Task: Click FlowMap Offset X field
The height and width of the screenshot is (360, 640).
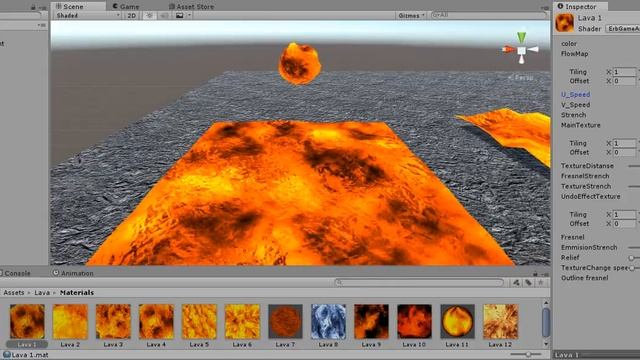Action: (624, 81)
